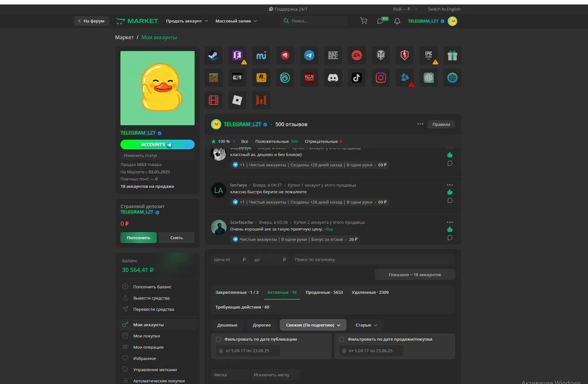Click the Пополнить deposit button
This screenshot has width=588, height=384.
tap(138, 238)
